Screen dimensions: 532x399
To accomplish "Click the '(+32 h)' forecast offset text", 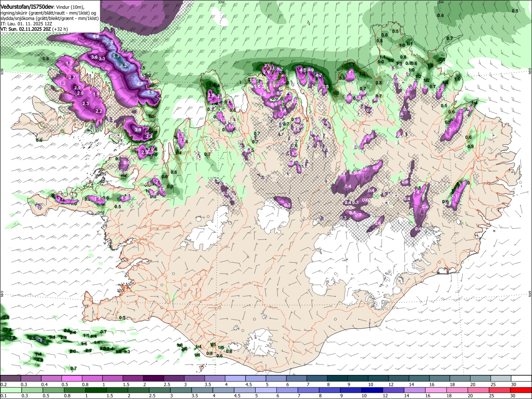I will click(60, 29).
